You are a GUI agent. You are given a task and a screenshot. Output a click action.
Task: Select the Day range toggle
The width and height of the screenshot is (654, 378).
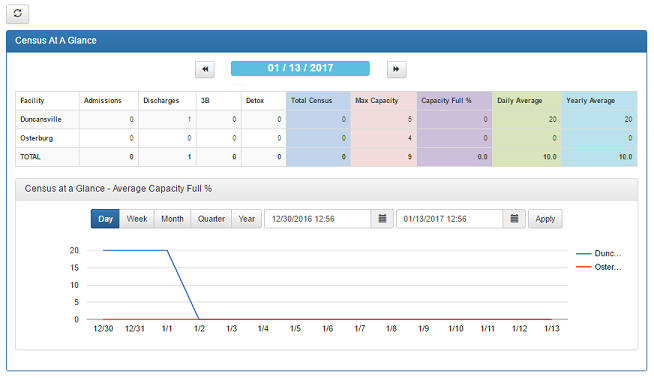tap(105, 219)
